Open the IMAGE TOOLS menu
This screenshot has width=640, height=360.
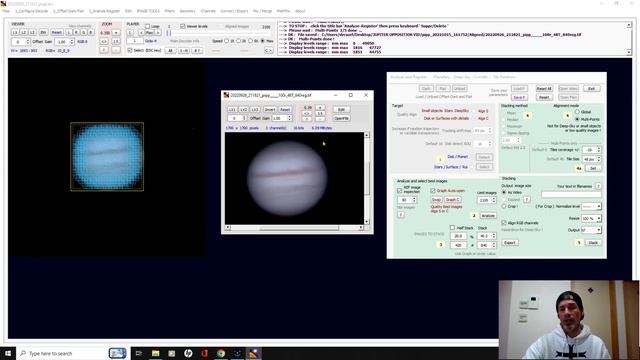point(148,11)
